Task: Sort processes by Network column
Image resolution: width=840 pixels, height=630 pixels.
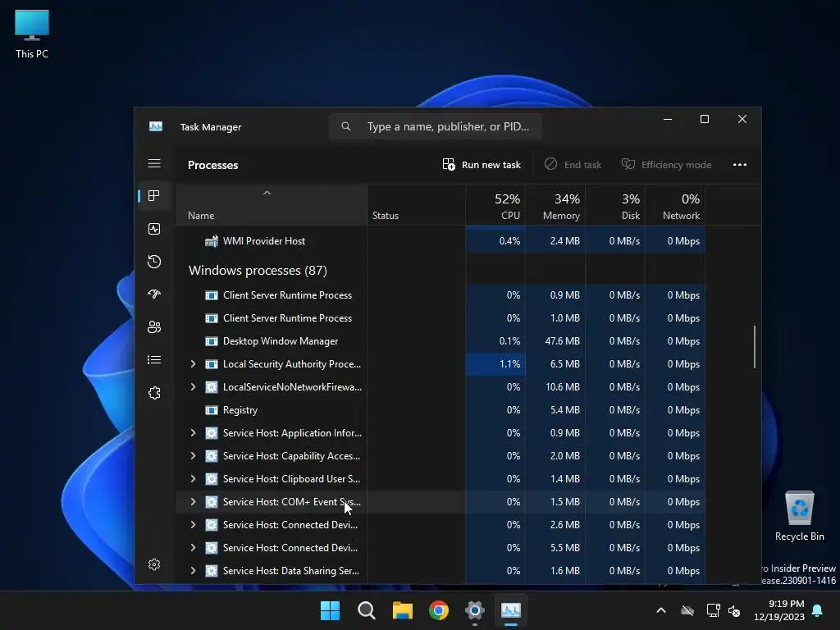Action: tap(676, 206)
